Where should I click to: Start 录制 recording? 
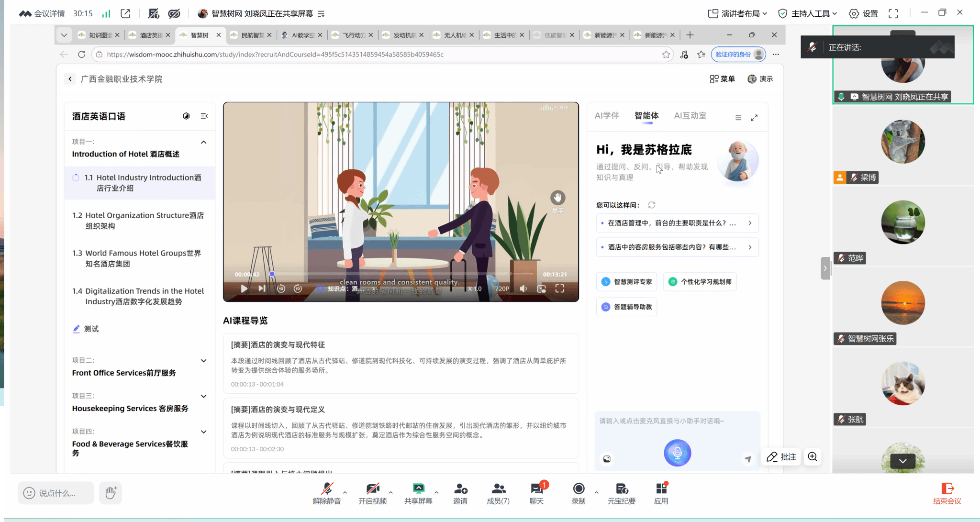click(578, 493)
